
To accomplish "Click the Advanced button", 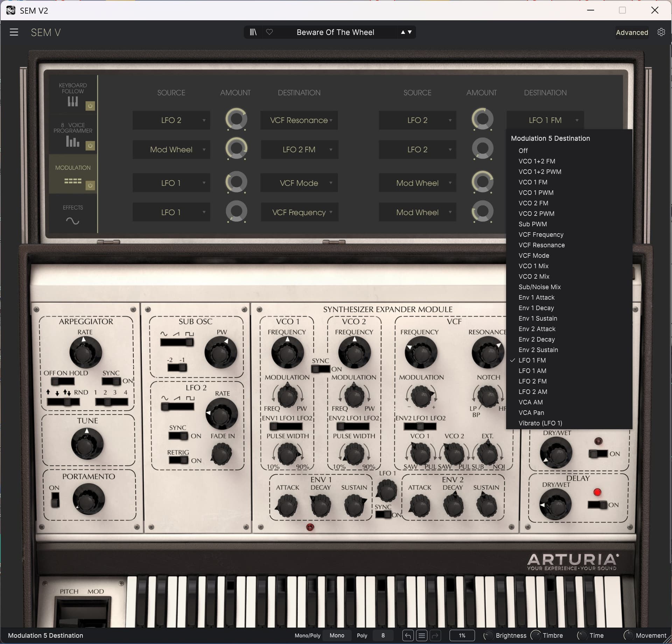I will (632, 32).
